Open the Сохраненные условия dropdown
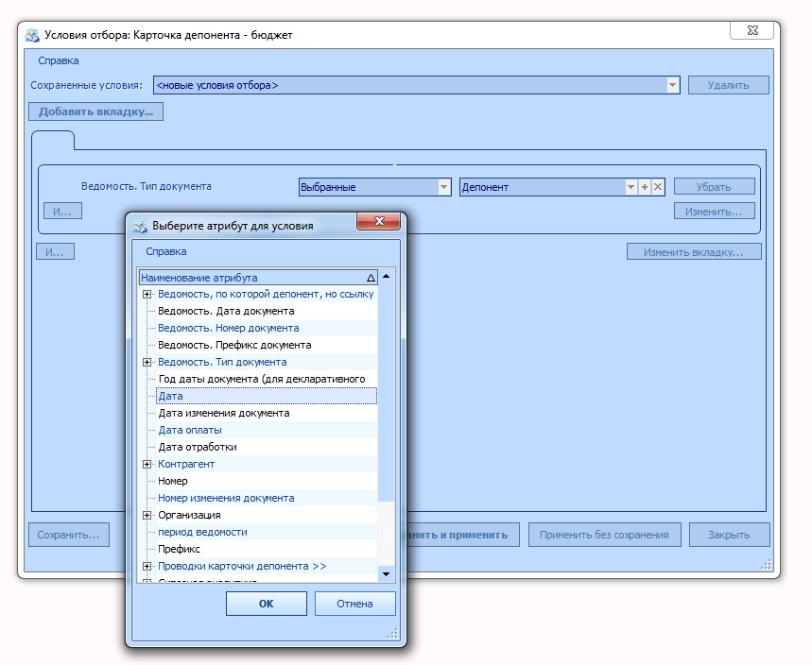The image size is (812, 665). [672, 85]
